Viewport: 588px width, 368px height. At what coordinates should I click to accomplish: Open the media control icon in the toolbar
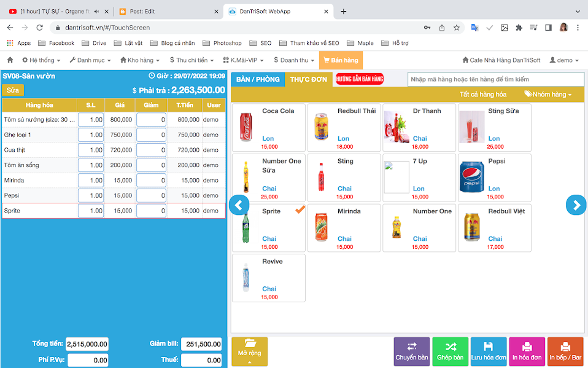click(533, 28)
